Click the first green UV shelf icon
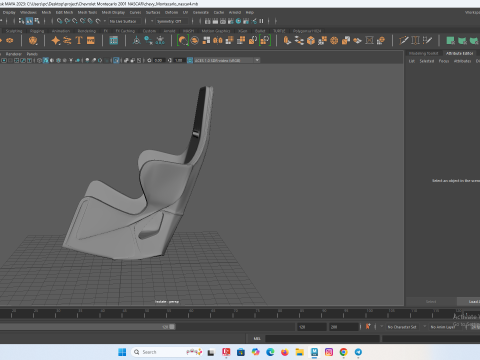Screen dimensions: 480x360 point(450,41)
